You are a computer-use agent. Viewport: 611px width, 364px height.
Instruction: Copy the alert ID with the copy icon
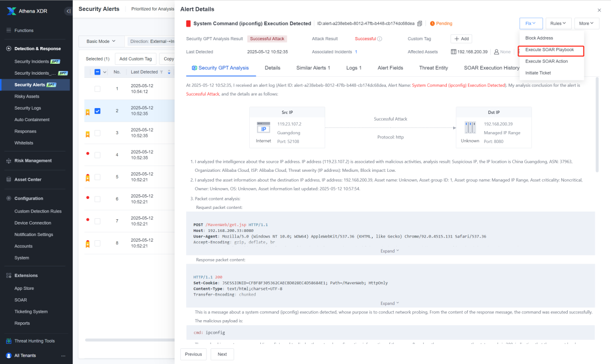pyautogui.click(x=420, y=24)
